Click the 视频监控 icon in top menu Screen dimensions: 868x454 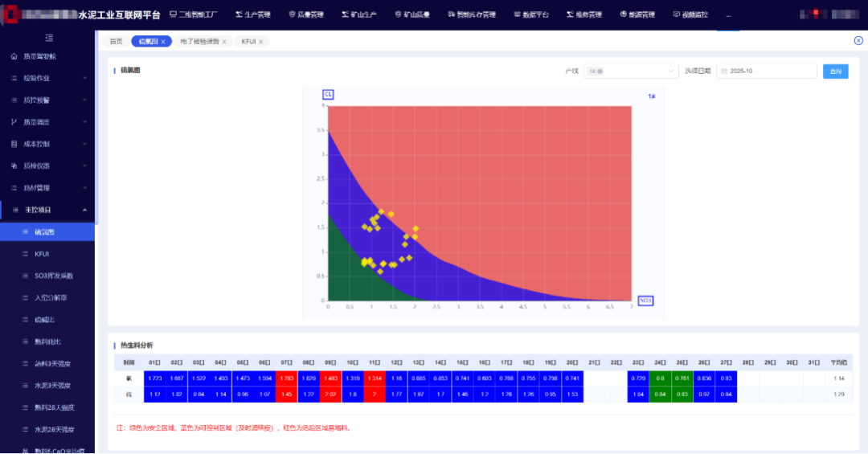point(676,14)
